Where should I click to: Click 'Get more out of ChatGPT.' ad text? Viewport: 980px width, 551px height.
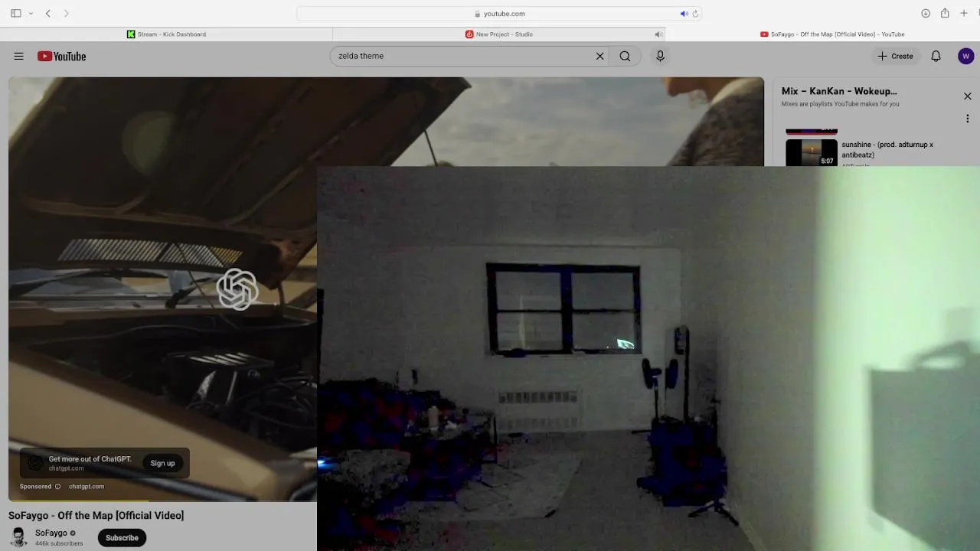pos(90,459)
